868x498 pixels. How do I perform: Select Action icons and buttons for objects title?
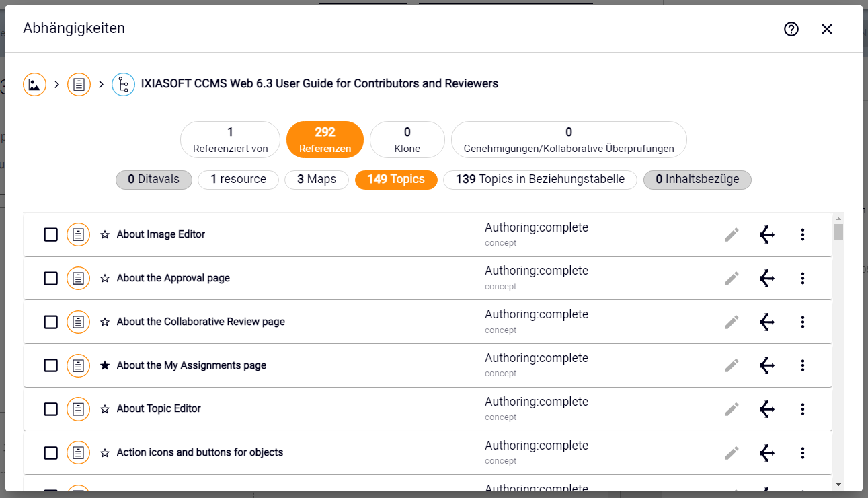pos(200,453)
